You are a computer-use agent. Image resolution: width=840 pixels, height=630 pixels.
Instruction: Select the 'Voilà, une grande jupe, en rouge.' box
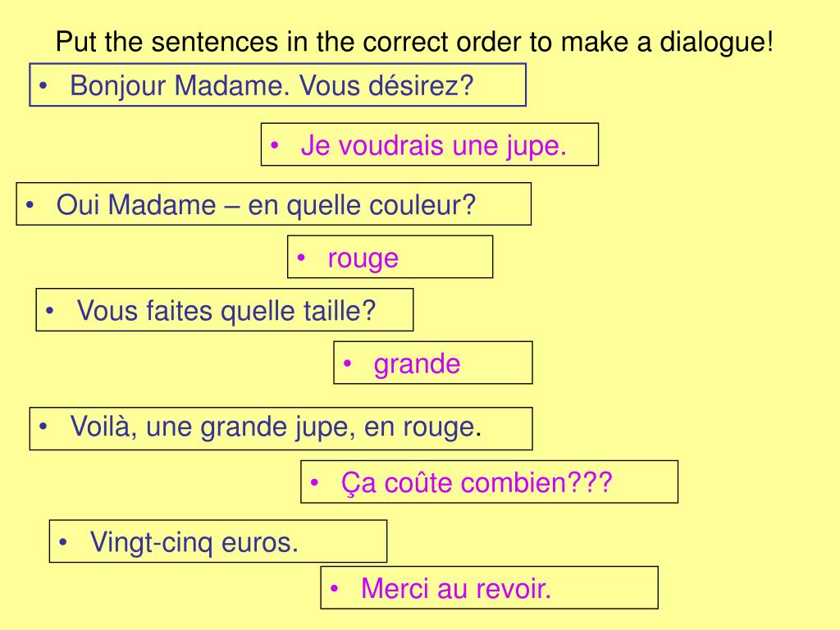(281, 429)
